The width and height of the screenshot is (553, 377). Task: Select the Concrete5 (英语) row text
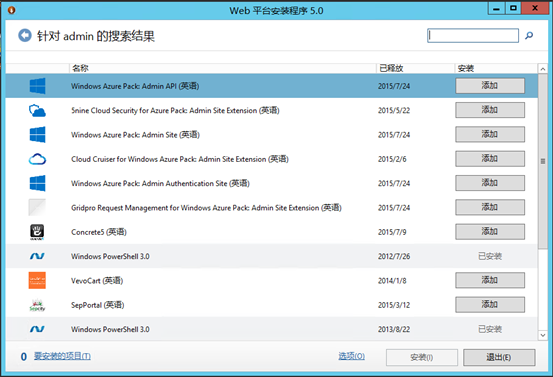click(x=99, y=232)
